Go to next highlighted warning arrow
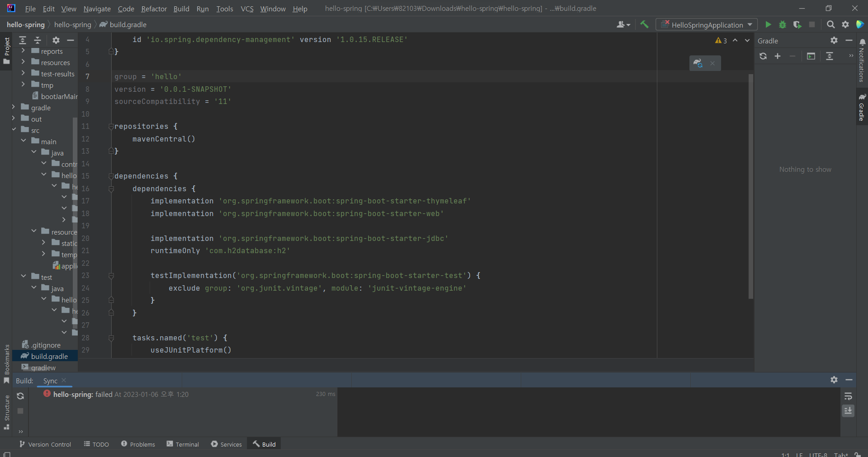 point(747,40)
